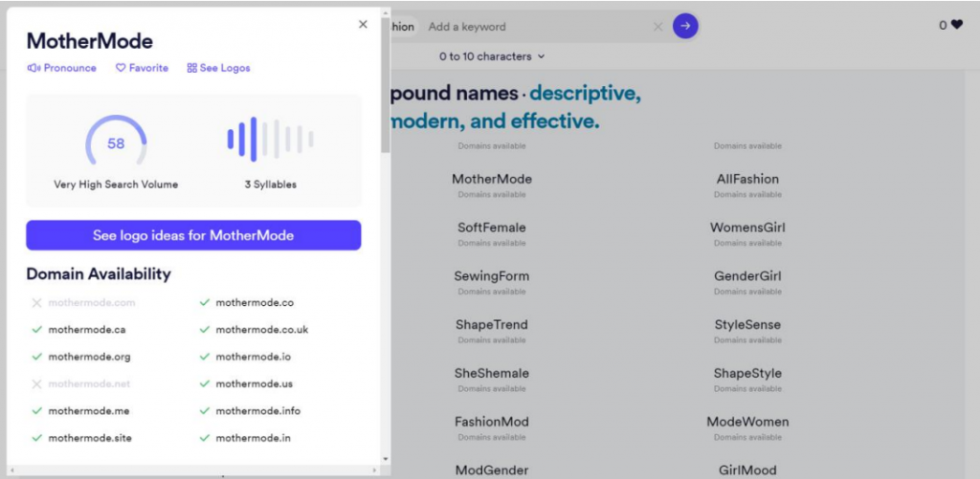This screenshot has width=980, height=479.
Task: Select the ShapeTrend name
Action: [492, 325]
